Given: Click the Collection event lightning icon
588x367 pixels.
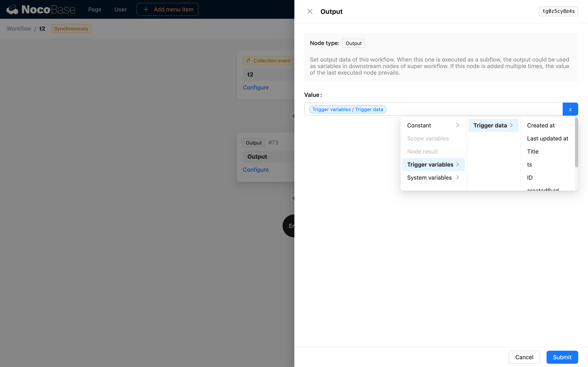Looking at the screenshot, I should (248, 60).
